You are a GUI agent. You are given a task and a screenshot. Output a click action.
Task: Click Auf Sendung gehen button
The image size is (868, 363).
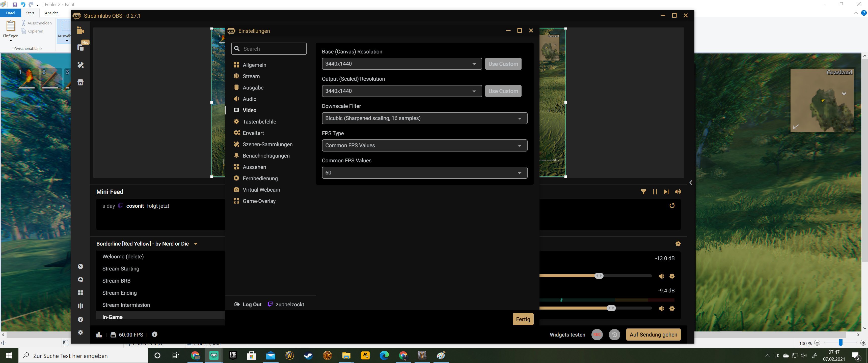tap(653, 335)
